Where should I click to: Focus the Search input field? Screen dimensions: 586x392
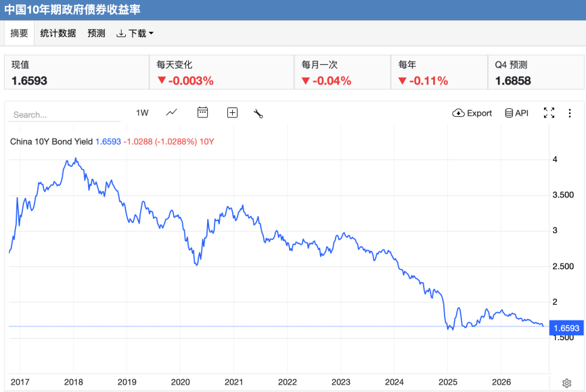[64, 115]
